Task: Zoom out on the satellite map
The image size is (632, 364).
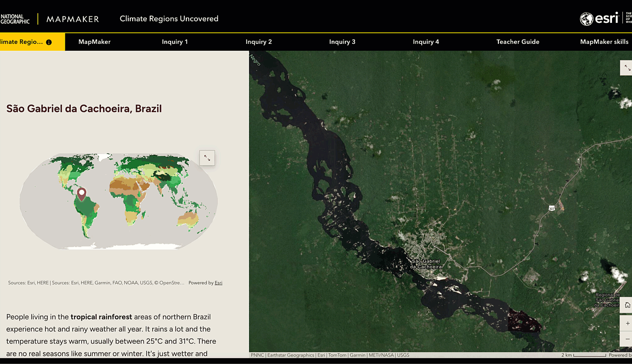Action: 627,339
